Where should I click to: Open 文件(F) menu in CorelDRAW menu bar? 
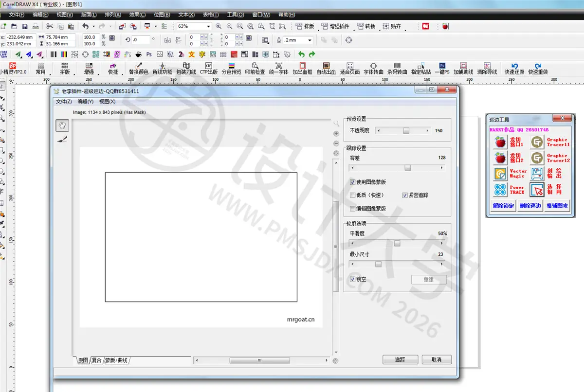17,15
